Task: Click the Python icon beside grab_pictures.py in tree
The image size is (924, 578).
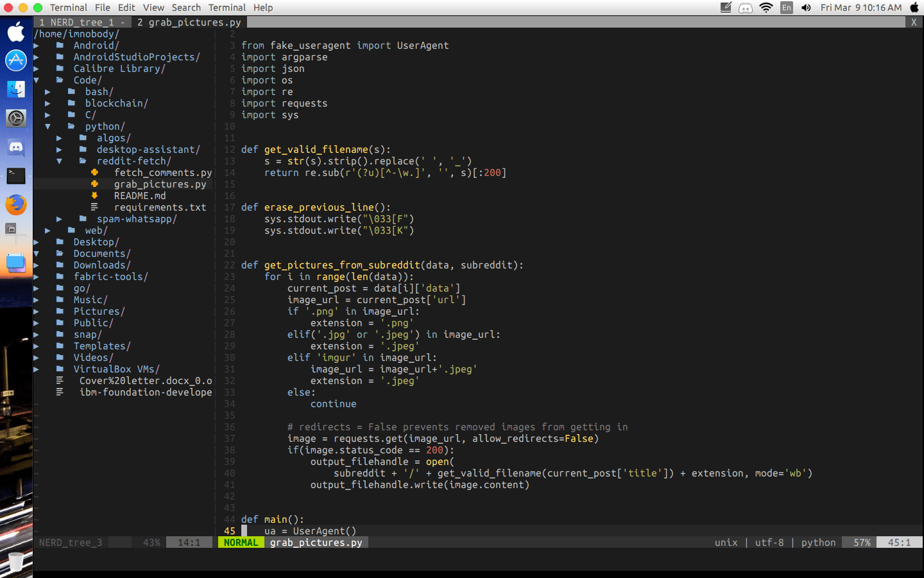Action: pos(94,184)
